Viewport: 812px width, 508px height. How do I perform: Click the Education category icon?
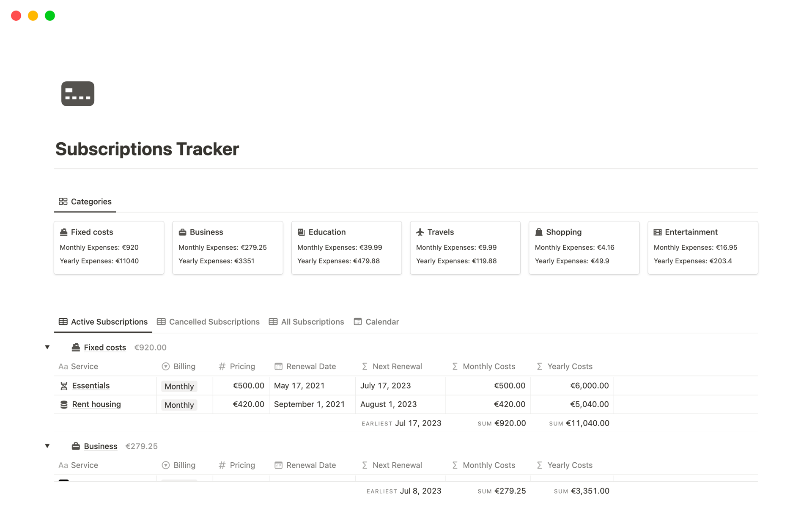(x=301, y=232)
